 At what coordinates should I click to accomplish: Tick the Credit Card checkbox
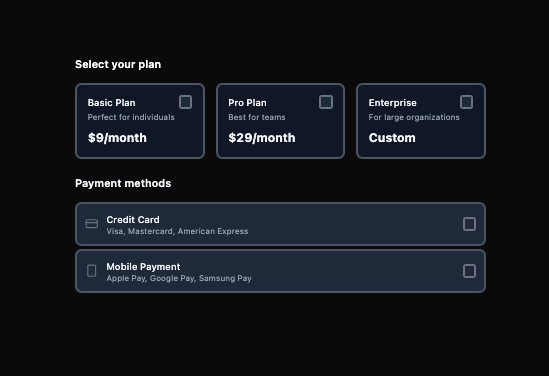(470, 224)
